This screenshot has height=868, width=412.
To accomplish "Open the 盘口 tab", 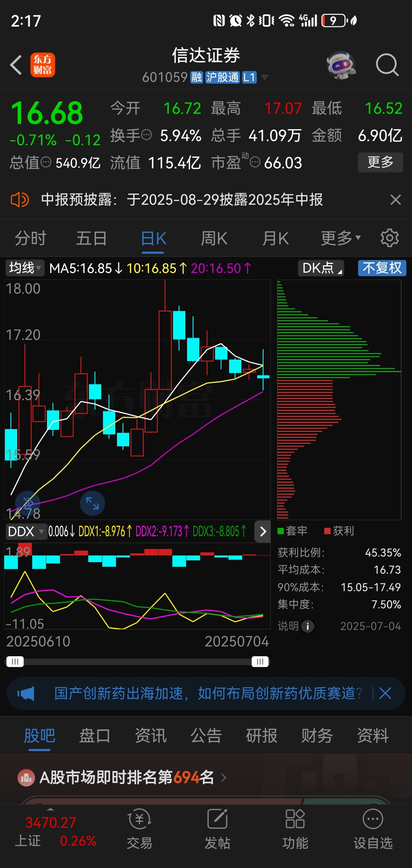I will (x=95, y=735).
